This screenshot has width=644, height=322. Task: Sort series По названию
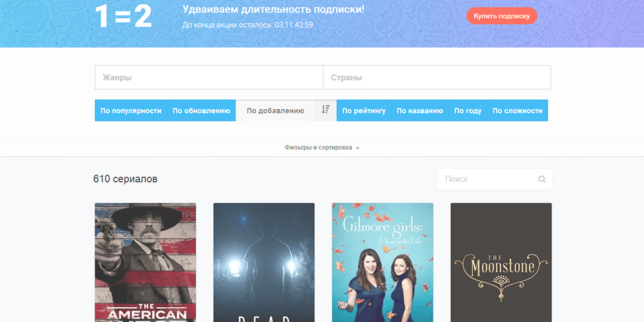(420, 111)
